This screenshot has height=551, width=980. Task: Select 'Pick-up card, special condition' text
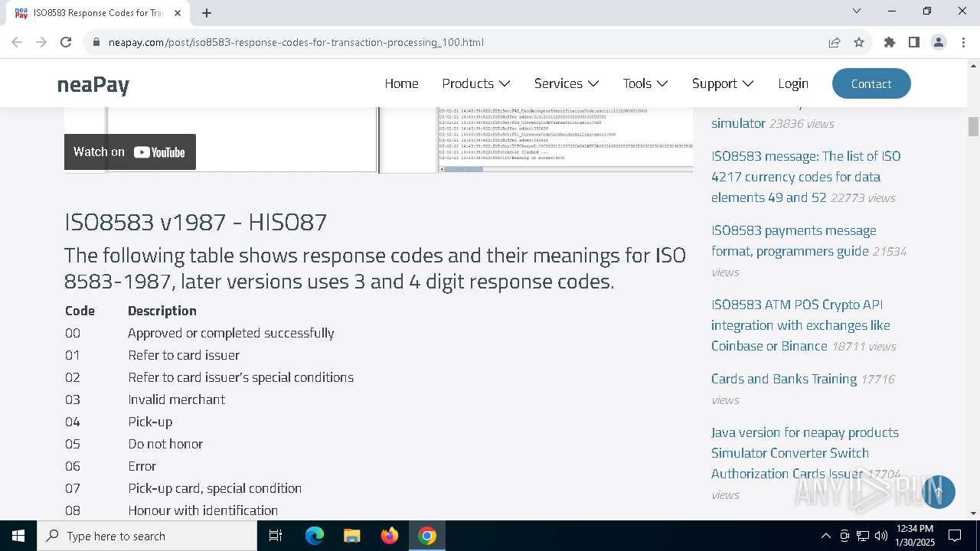coord(214,488)
